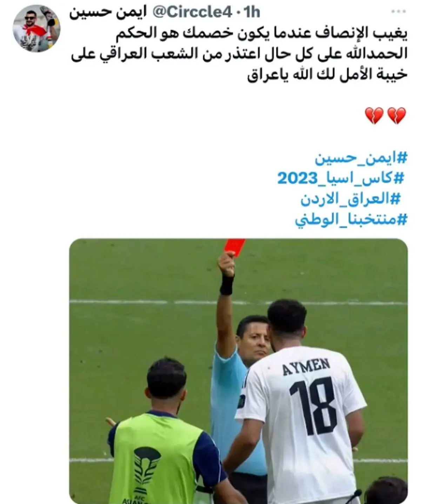421x504 pixels.
Task: Open hashtag #ايمن_حسين
Action: coord(361,158)
